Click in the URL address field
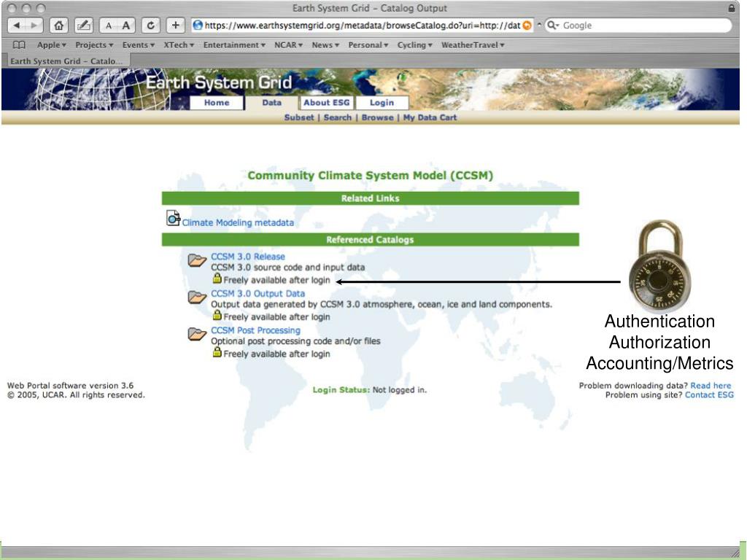 tap(362, 26)
